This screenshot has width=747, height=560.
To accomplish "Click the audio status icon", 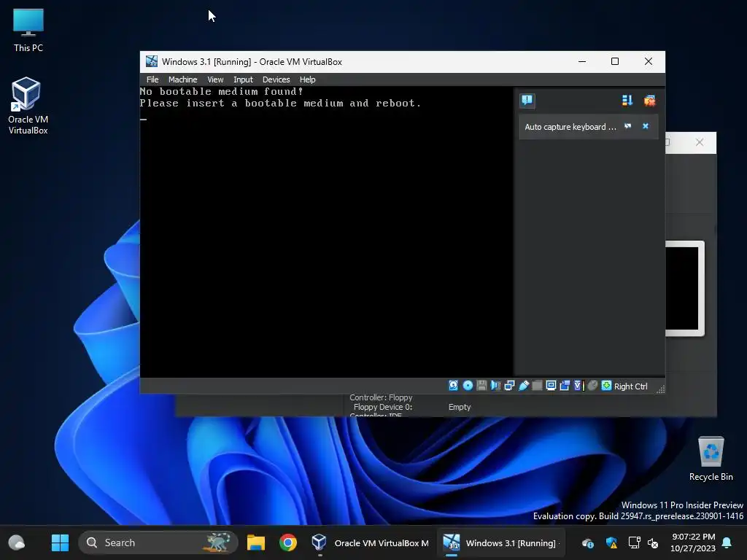I will pyautogui.click(x=495, y=386).
